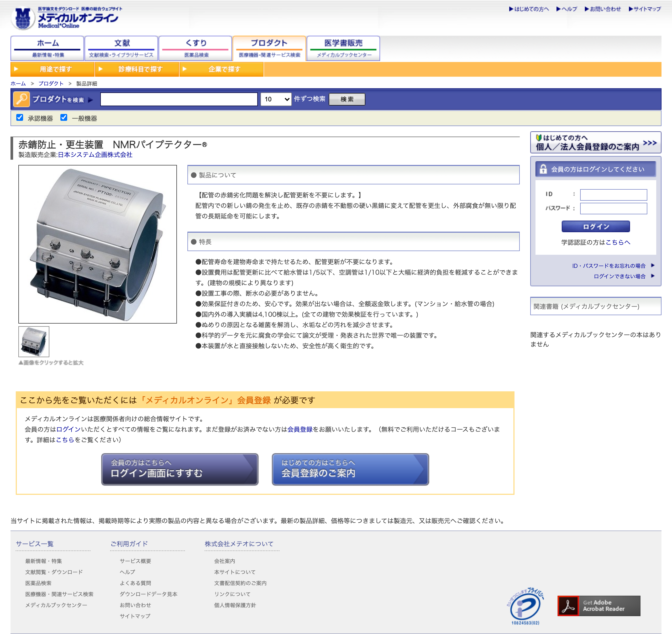Click ID・パスワードをお忘れの場合 link
The height and width of the screenshot is (634, 672).
(609, 266)
